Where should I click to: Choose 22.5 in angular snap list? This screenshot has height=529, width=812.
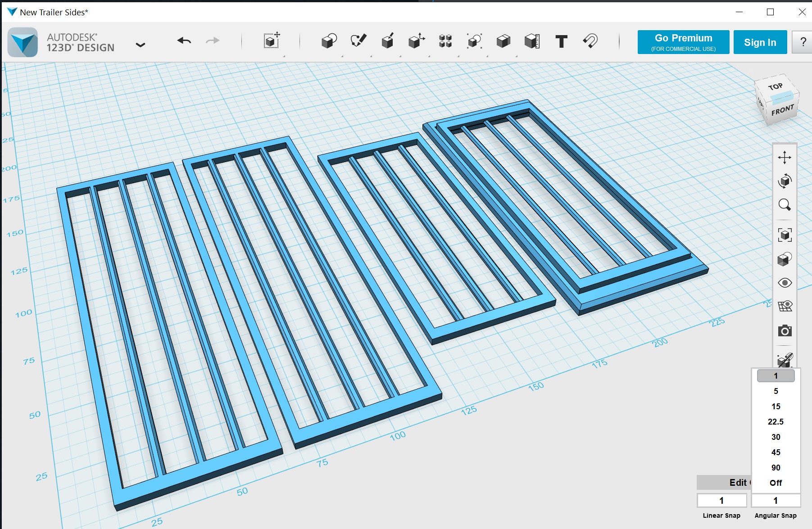(776, 421)
